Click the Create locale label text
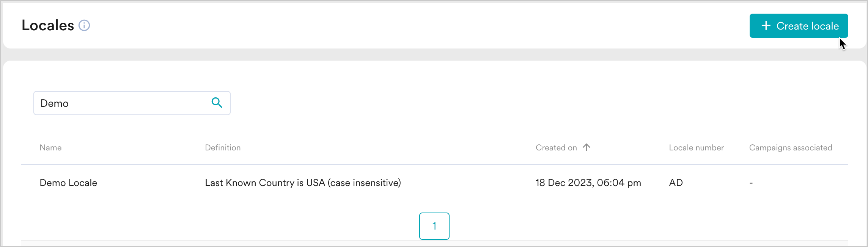The width and height of the screenshot is (868, 247). click(808, 26)
